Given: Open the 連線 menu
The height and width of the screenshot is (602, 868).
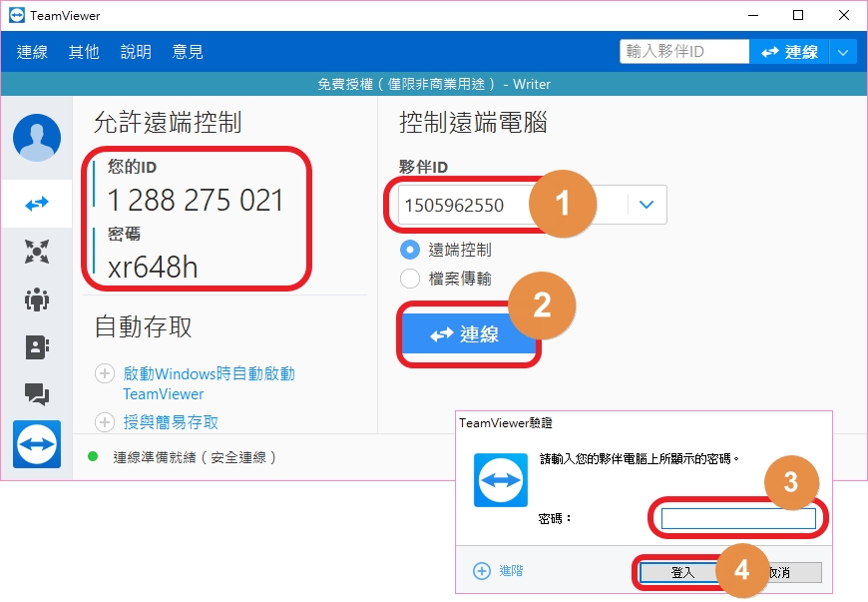Looking at the screenshot, I should click(x=32, y=52).
